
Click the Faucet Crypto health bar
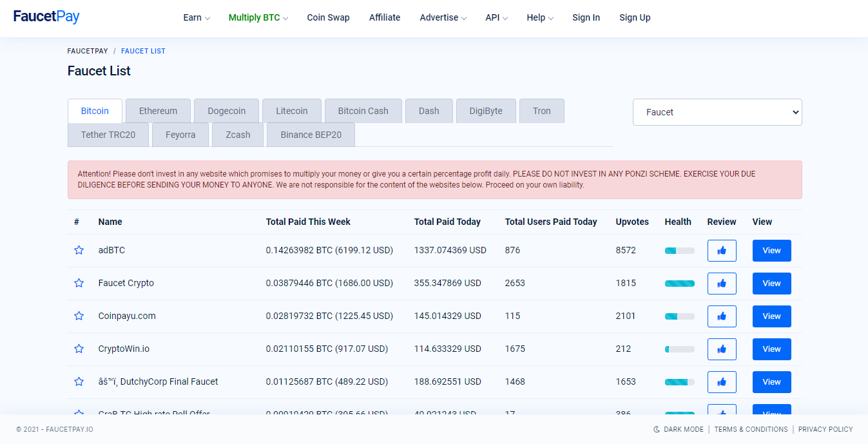pyautogui.click(x=679, y=284)
